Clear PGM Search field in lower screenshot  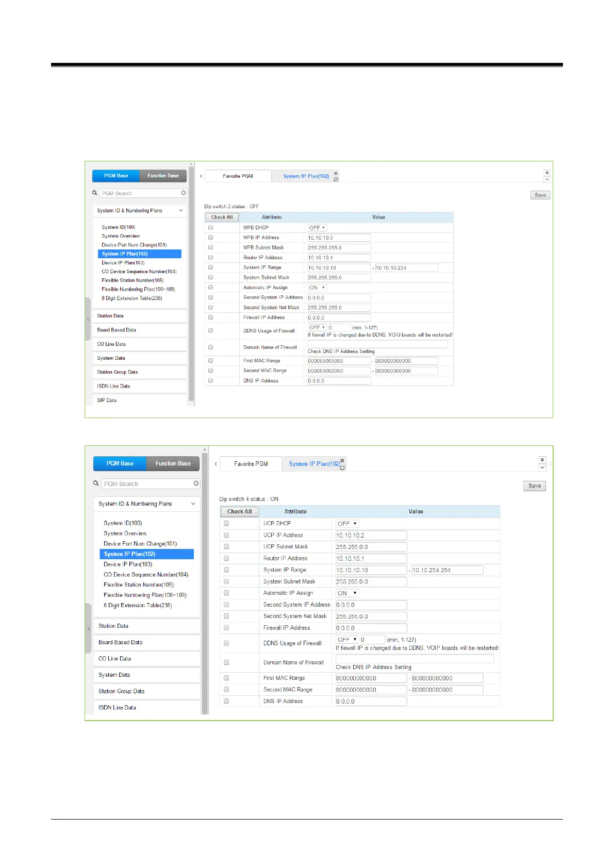click(196, 483)
